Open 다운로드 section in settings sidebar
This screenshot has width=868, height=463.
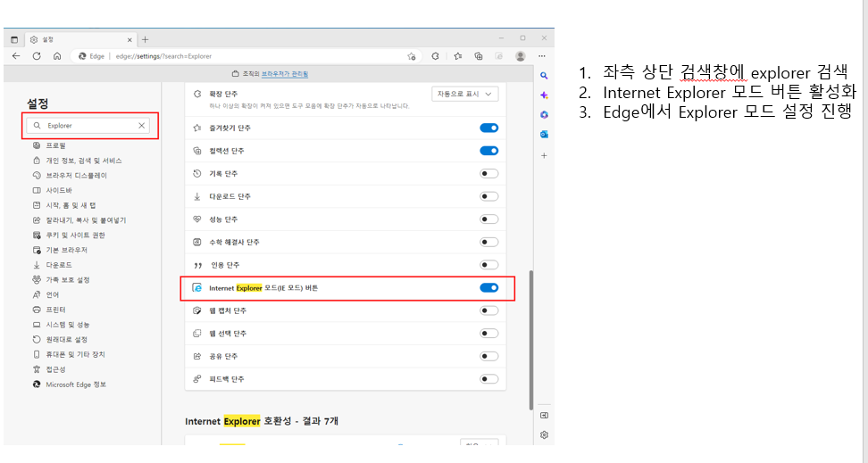click(x=59, y=265)
